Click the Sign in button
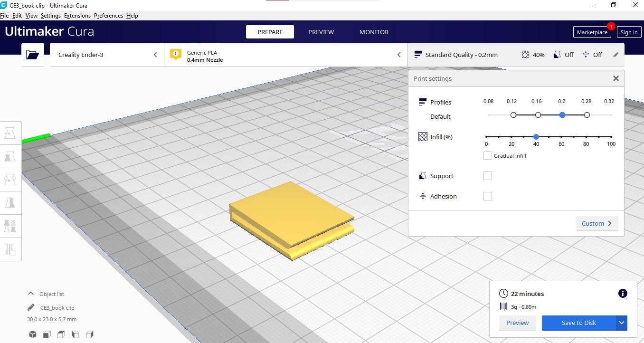 tap(629, 32)
